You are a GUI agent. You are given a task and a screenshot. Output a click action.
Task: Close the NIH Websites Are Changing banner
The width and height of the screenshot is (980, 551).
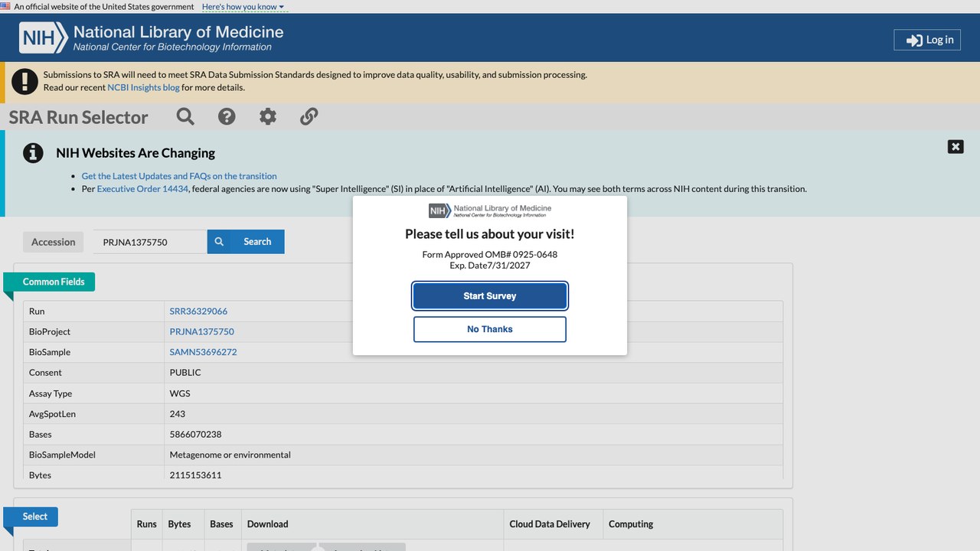pos(955,146)
